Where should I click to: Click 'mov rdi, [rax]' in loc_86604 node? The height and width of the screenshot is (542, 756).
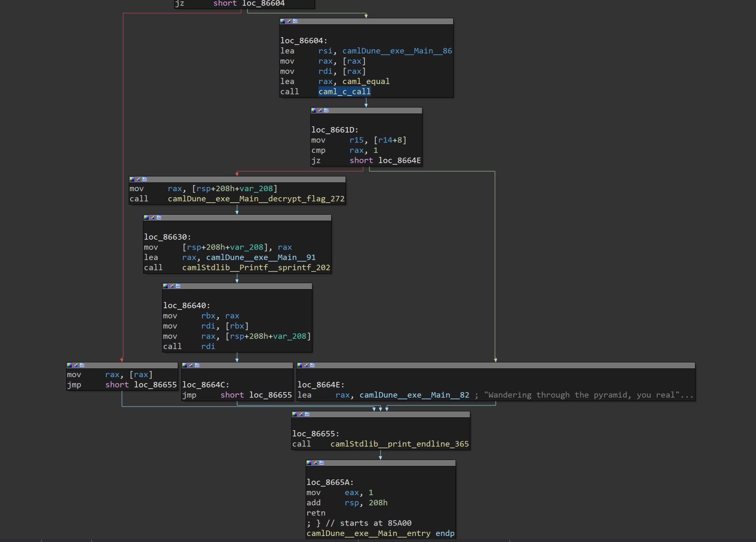pos(323,71)
